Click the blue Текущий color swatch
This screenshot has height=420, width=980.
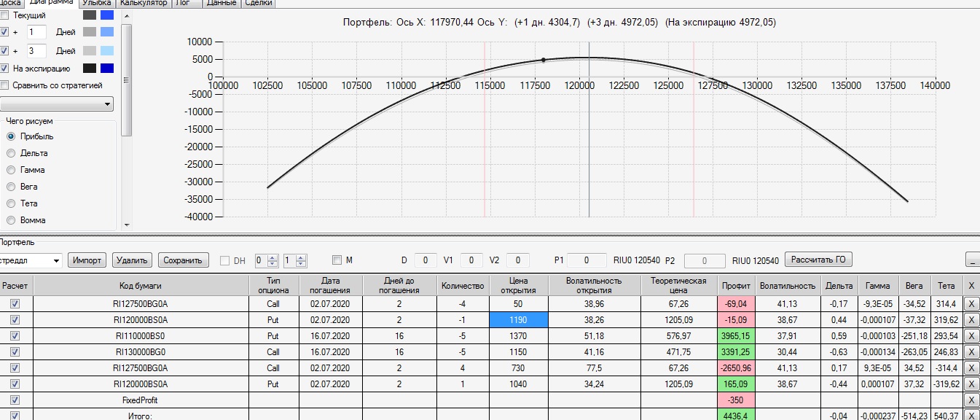coord(107,15)
